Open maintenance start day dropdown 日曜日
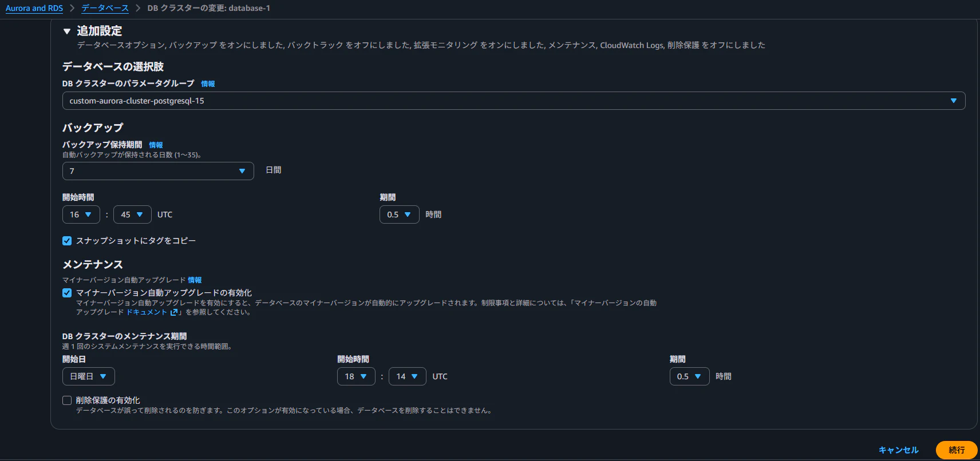 (89, 376)
